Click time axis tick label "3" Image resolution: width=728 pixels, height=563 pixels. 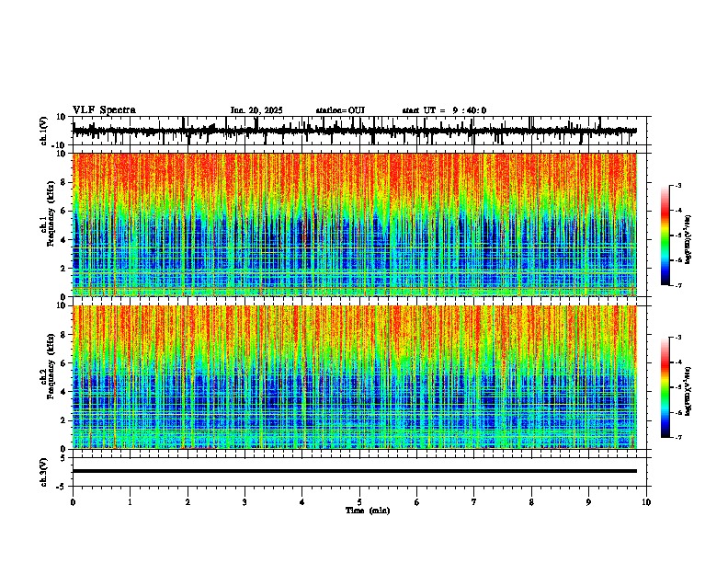245,502
